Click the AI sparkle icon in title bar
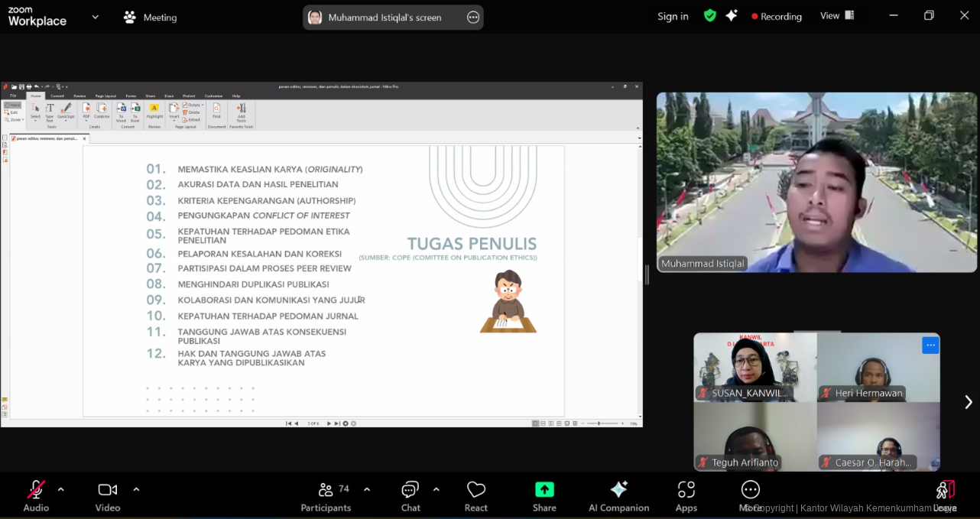 [x=732, y=16]
